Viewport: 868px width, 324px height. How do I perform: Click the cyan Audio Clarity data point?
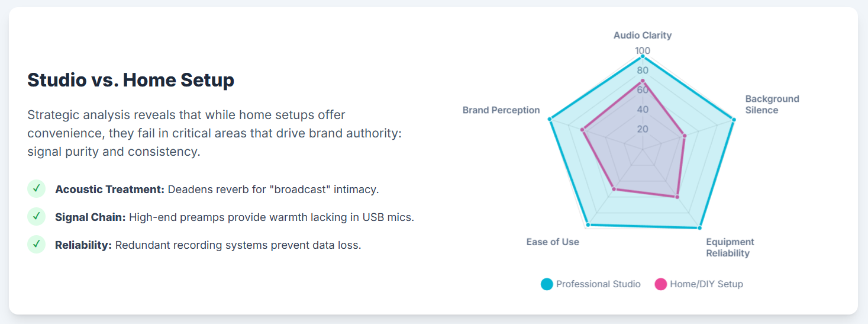[643, 56]
